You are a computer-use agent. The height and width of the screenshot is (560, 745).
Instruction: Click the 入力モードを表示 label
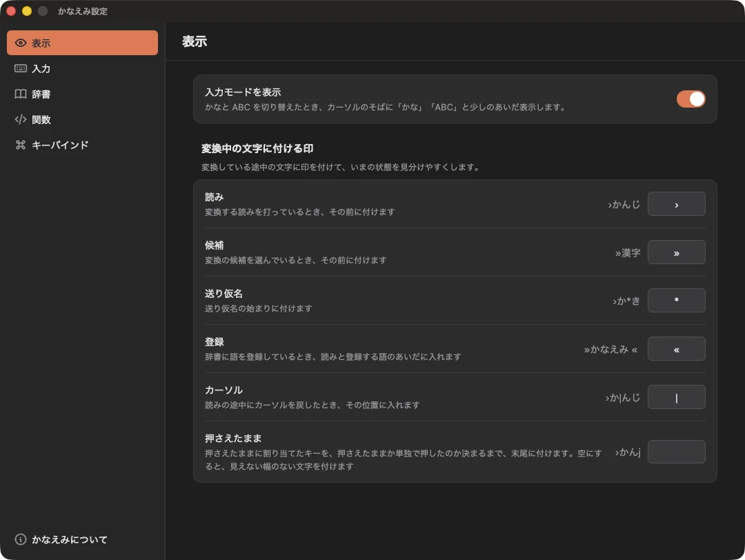pyautogui.click(x=243, y=92)
